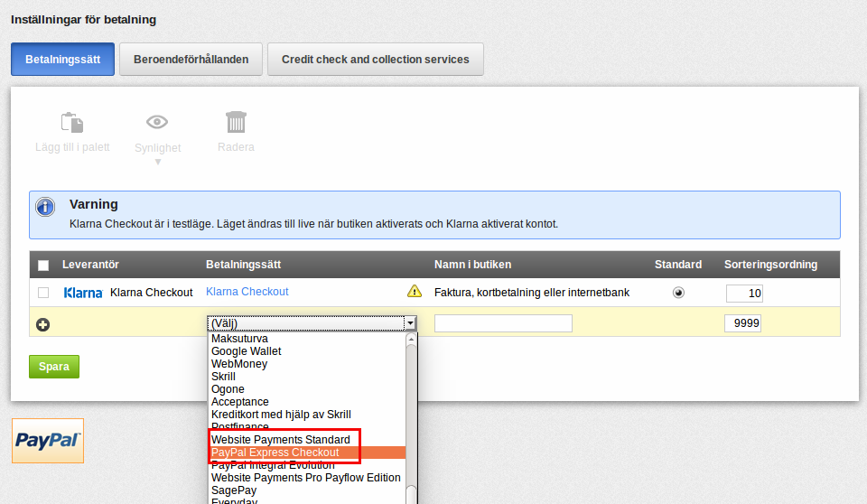
Task: Open the Beroendeförhållanden tab
Action: pos(191,60)
